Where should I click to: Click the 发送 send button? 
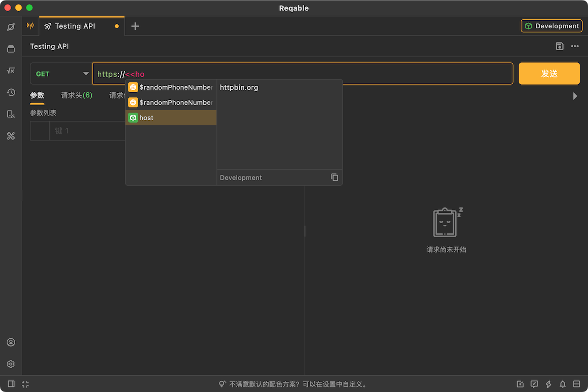[x=549, y=74]
